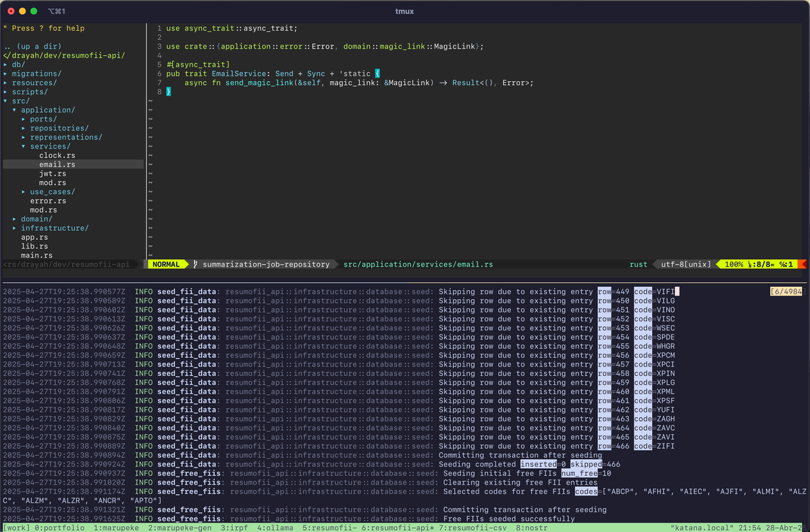810x532 pixels.
Task: Click 'Free FIIs seeded successfully' log line
Action: (289, 518)
